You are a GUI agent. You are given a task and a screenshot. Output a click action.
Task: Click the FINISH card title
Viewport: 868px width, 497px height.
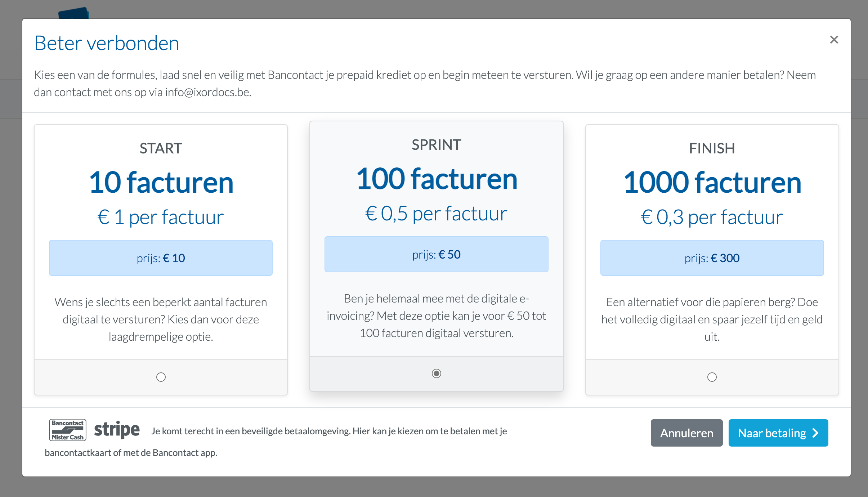point(712,148)
